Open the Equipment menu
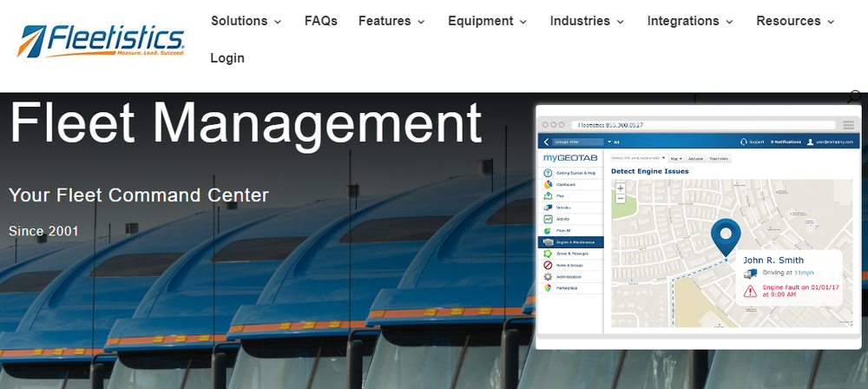 tap(487, 21)
